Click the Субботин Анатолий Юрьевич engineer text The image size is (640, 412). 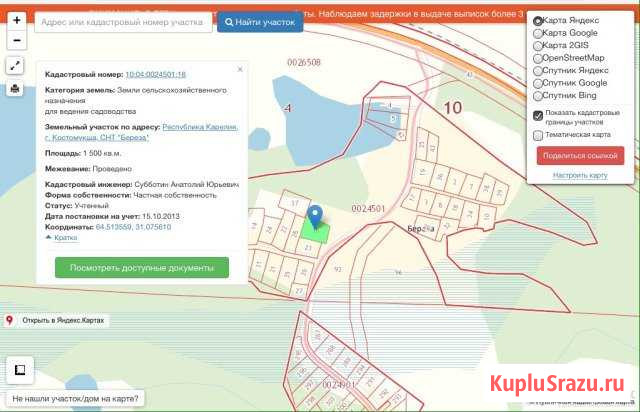187,185
